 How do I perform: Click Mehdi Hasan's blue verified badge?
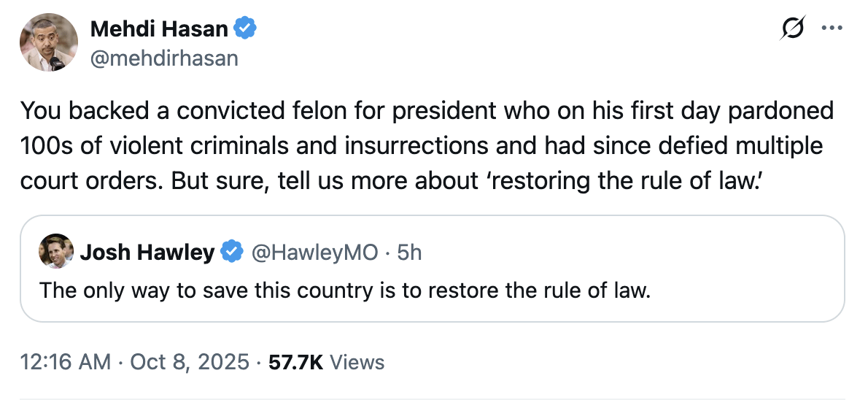244,29
